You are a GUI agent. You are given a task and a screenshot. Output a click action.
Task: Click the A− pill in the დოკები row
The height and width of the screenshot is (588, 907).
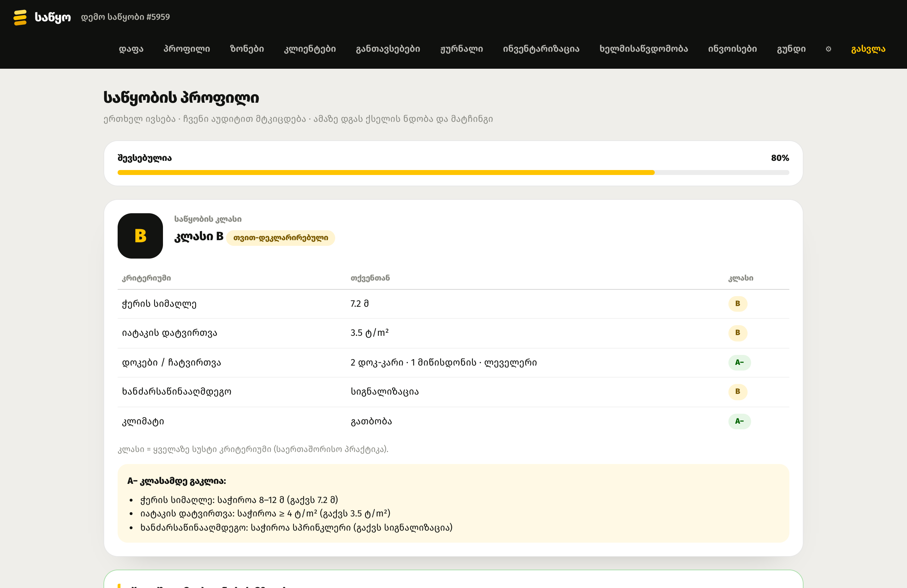coord(739,362)
